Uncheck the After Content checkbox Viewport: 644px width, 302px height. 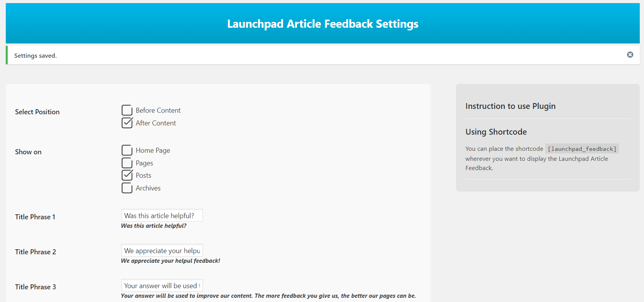pyautogui.click(x=127, y=123)
